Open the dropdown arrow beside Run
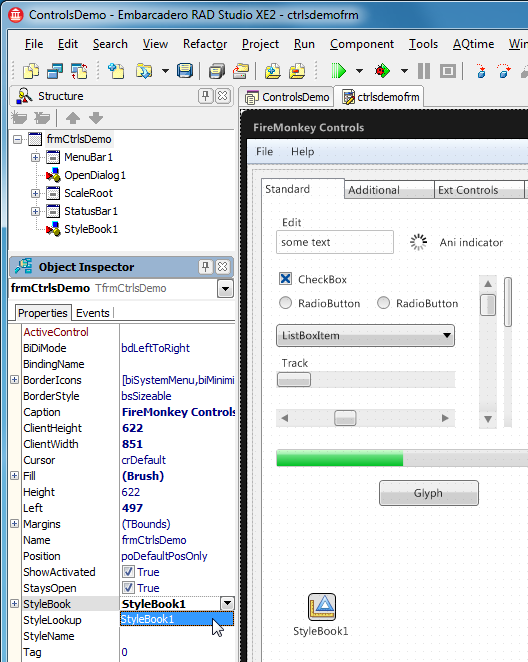The height and width of the screenshot is (662, 528). tap(359, 71)
